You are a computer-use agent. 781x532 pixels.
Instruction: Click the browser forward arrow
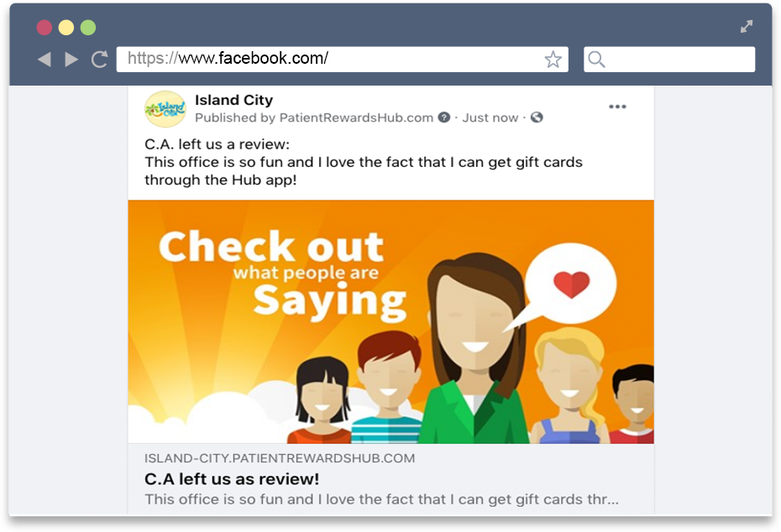(71, 60)
